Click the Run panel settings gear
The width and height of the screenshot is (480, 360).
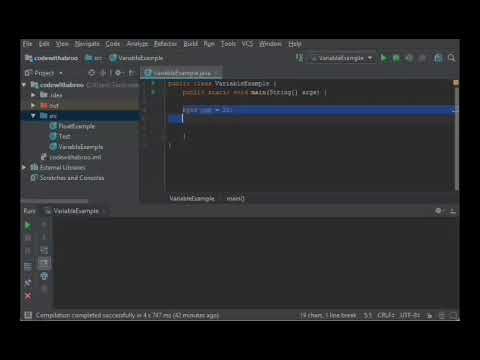[439, 211]
